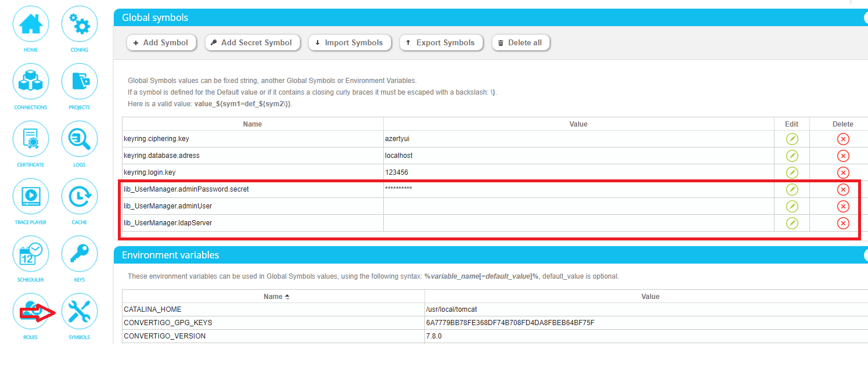Viewport: 868px width, 389px height.
Task: Open the Home admin page icon
Action: 31,24
